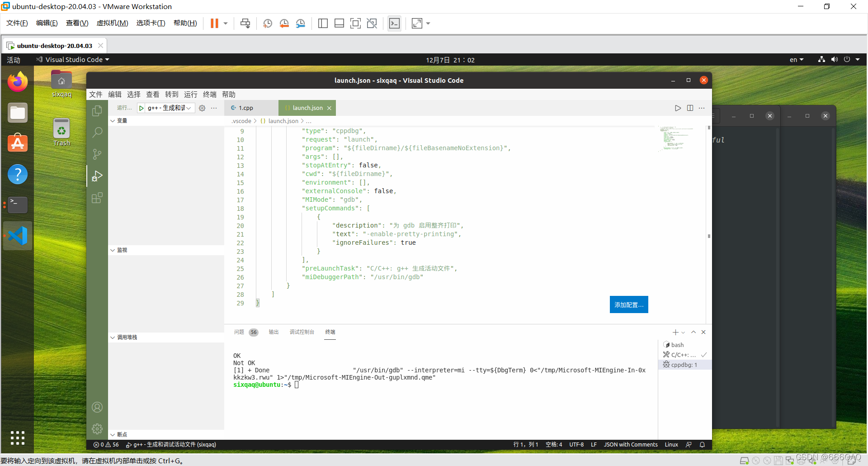Open Ubuntu Software from the dock

click(x=18, y=143)
